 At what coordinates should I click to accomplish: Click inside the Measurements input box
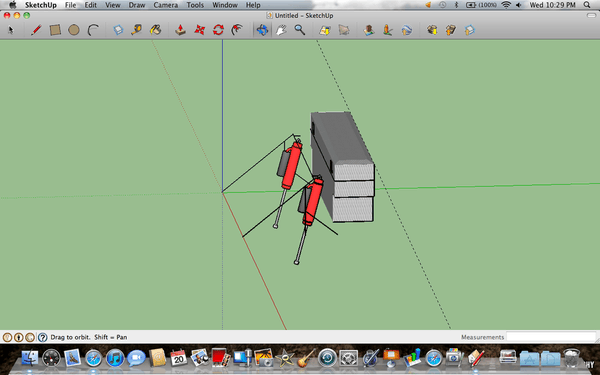click(551, 337)
